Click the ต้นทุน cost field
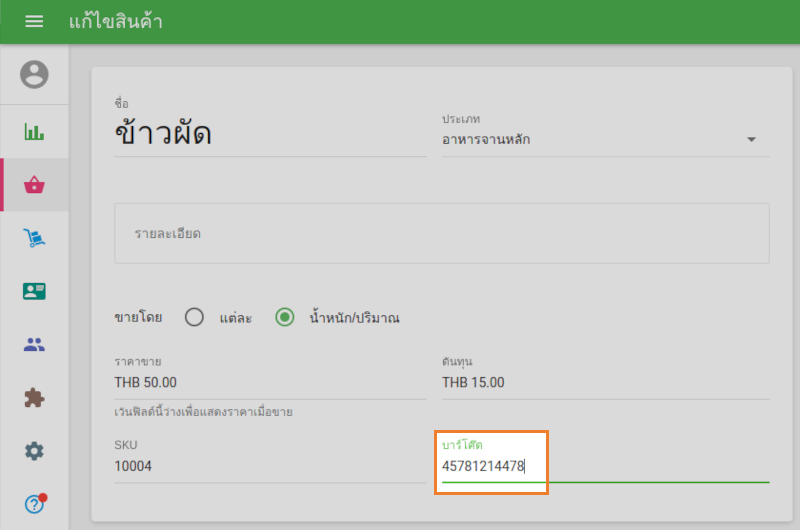800x530 pixels. pos(606,383)
